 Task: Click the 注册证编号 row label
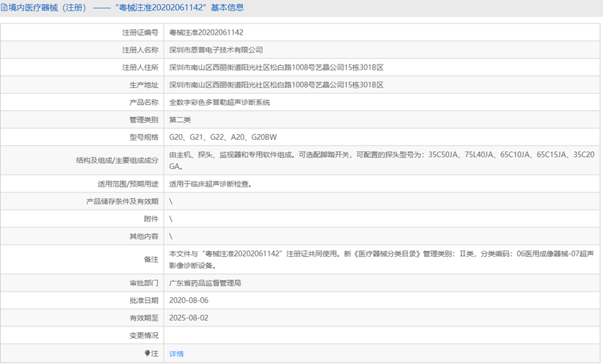[x=140, y=33]
